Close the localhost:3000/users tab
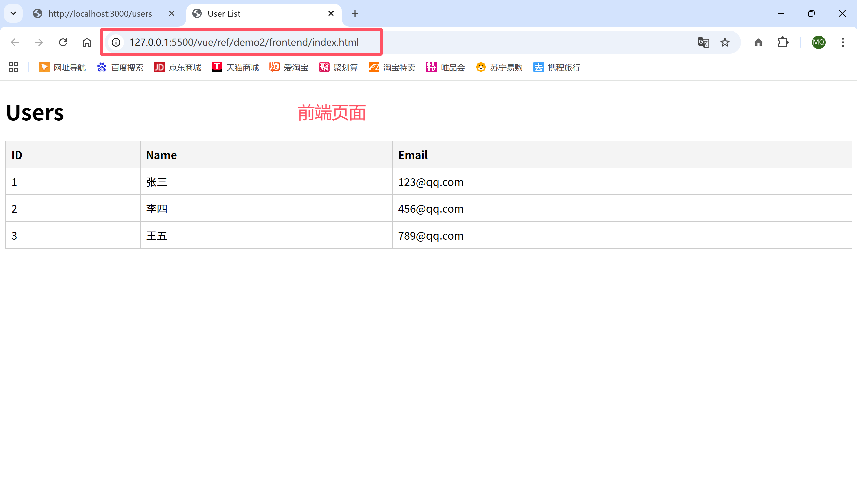 coord(172,14)
